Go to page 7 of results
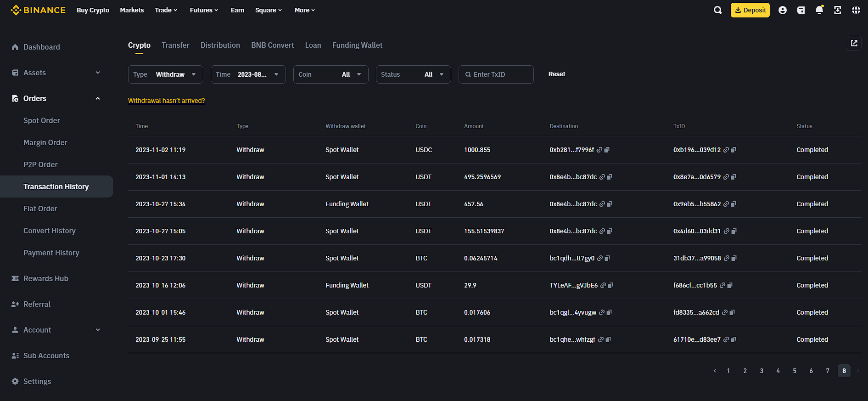868x401 pixels. click(x=828, y=371)
